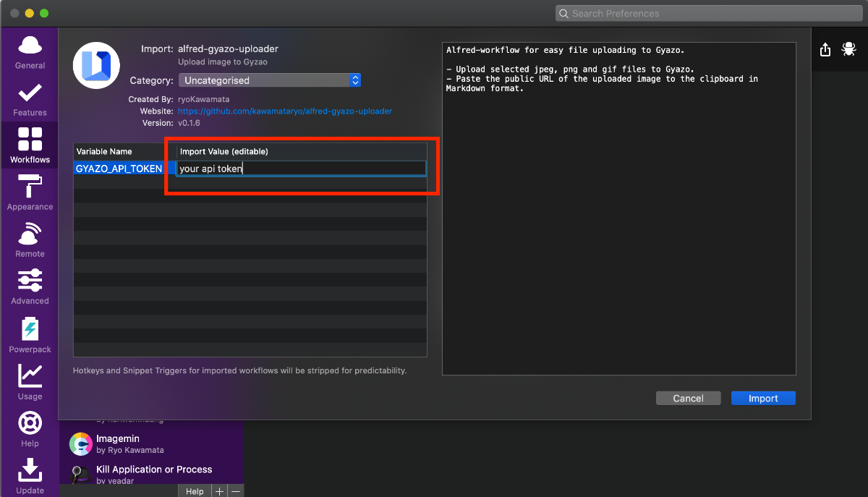Click the add workflow plus button

coord(219,491)
